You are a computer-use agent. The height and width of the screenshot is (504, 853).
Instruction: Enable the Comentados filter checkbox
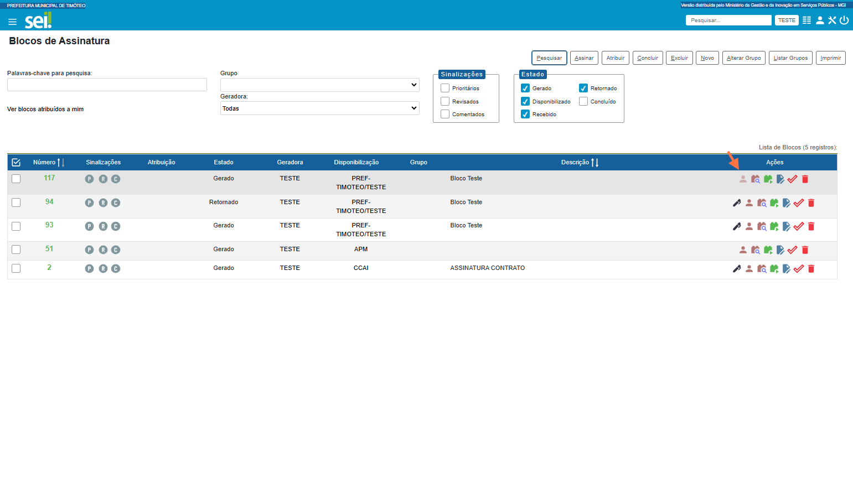pos(445,114)
